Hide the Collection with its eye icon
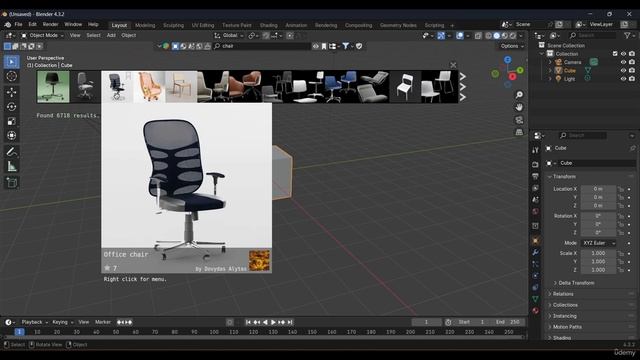Viewport: 640px width, 360px height. [x=623, y=53]
